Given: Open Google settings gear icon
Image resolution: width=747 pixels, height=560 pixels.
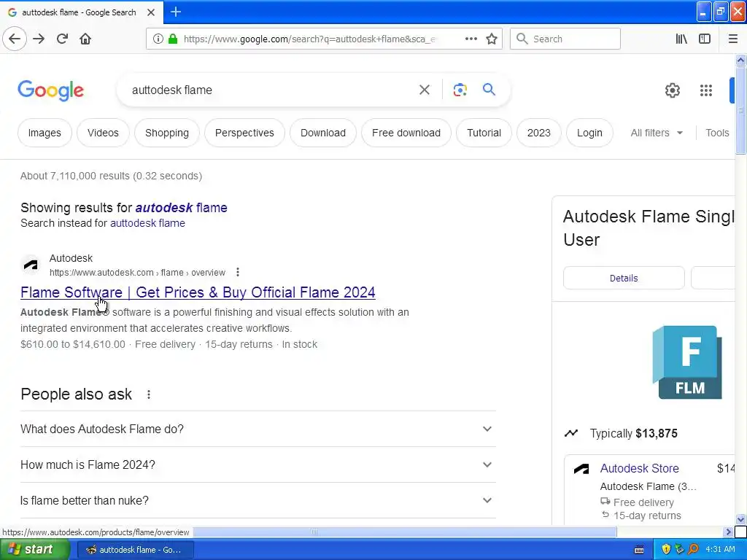Looking at the screenshot, I should (672, 90).
